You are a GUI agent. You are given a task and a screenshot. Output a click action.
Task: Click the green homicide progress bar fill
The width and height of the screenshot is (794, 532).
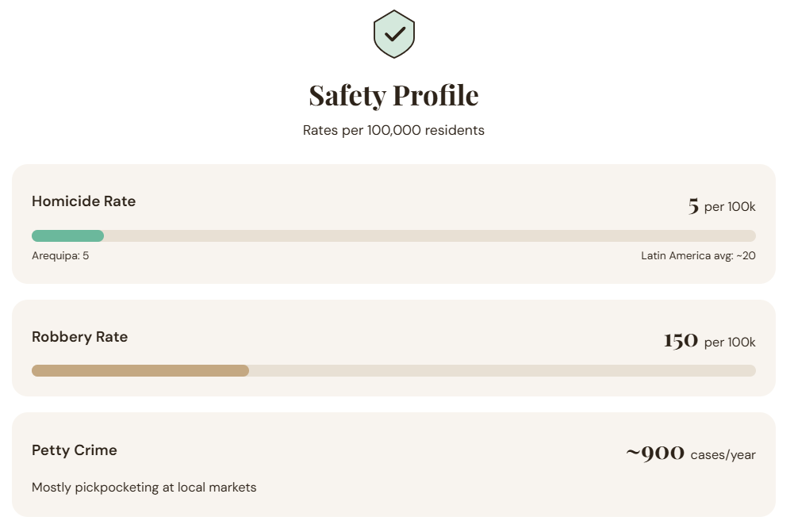point(67,235)
